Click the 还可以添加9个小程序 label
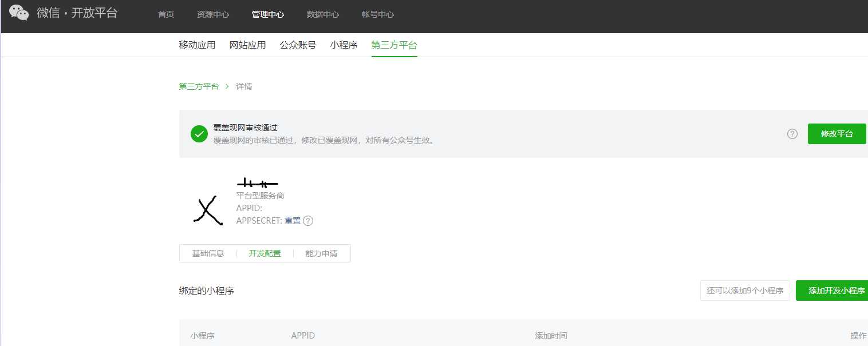 745,291
